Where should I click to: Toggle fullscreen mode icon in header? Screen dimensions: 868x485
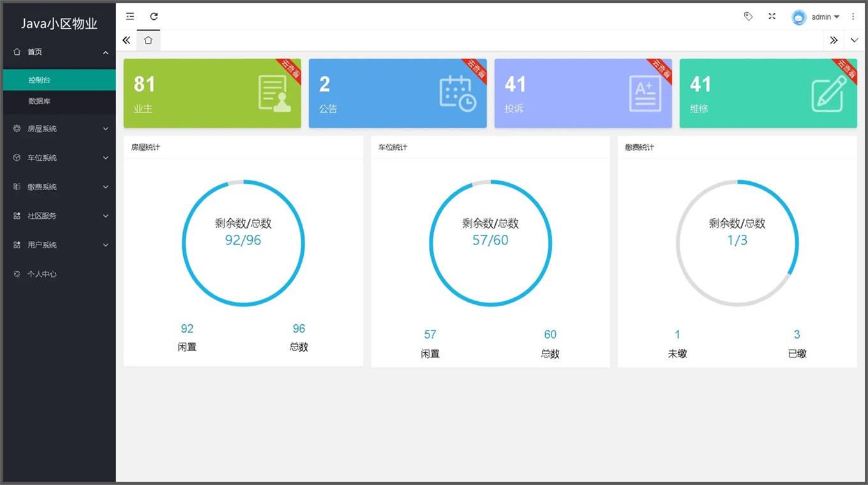(x=772, y=17)
